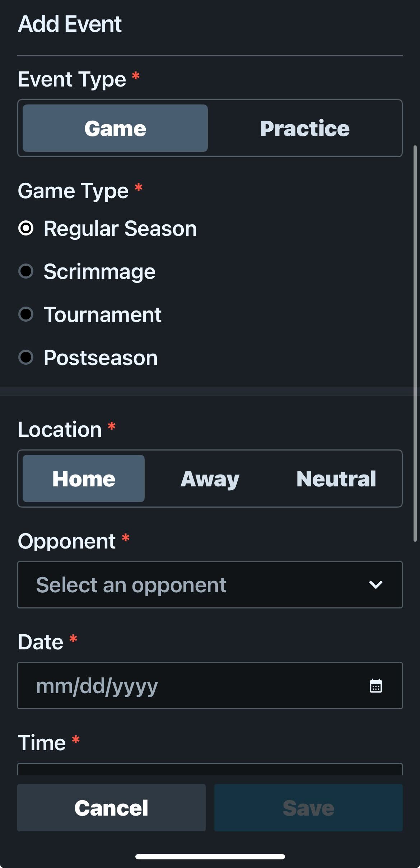Choose Neutral location
This screenshot has width=420, height=868.
336,478
